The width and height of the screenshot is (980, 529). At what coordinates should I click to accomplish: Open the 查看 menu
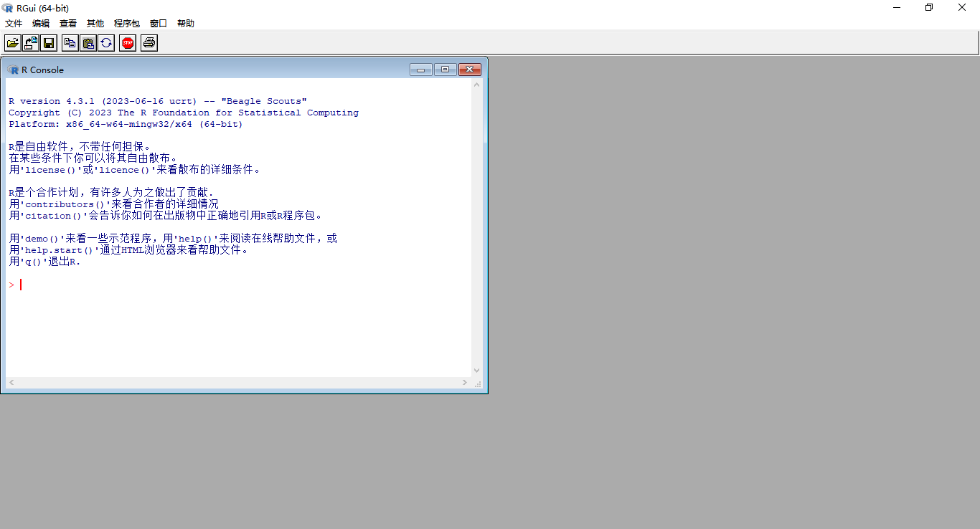68,23
